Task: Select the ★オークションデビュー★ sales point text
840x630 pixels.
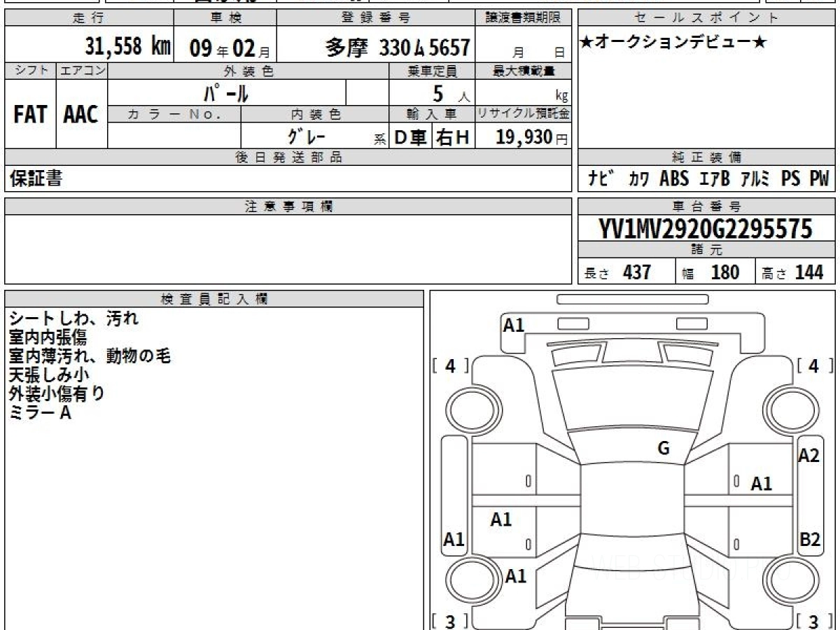Action: [673, 43]
